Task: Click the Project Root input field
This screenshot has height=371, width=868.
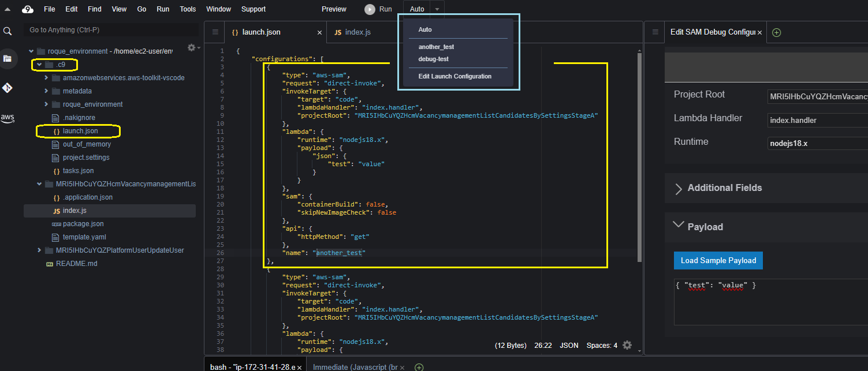Action: coord(818,96)
